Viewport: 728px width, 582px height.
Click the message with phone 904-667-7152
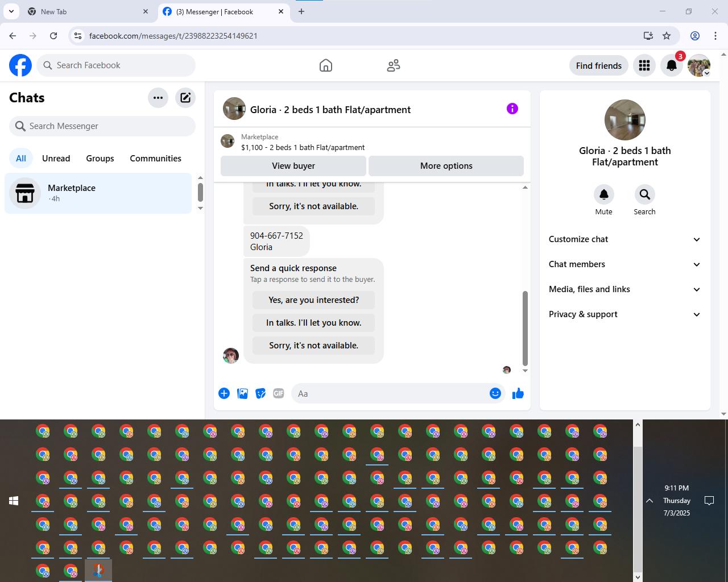point(277,242)
